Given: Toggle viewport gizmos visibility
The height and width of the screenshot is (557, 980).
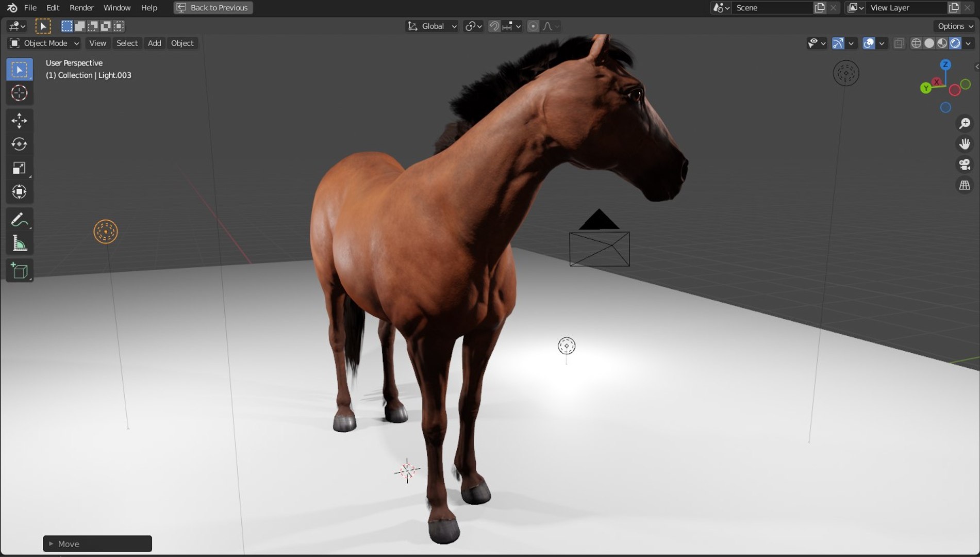Looking at the screenshot, I should pyautogui.click(x=838, y=43).
